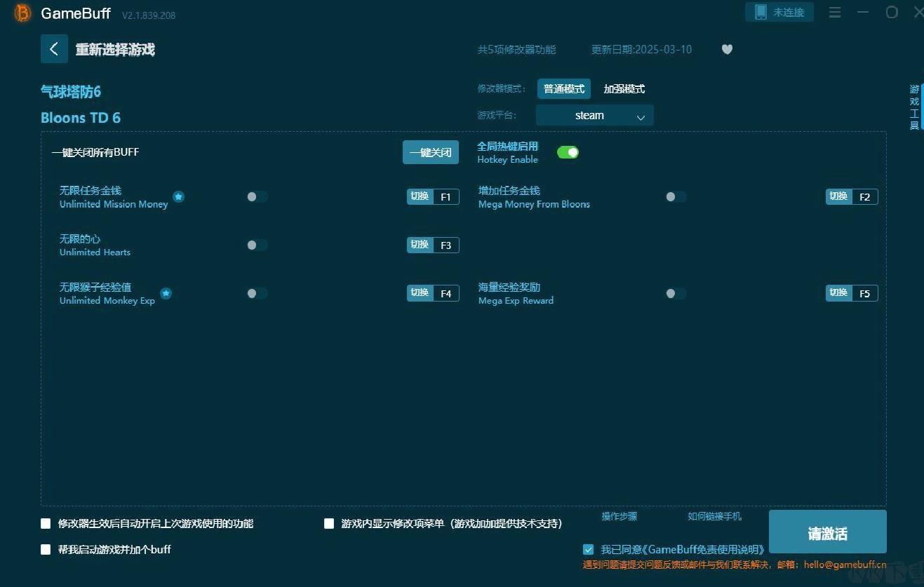Click the F2 hotkey switch button

pos(852,196)
